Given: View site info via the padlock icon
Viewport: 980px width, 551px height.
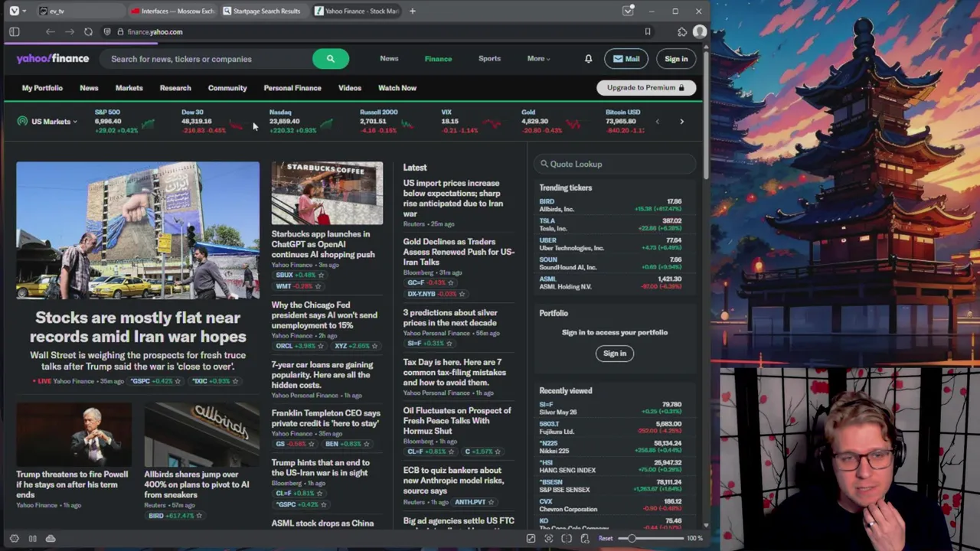Looking at the screenshot, I should click(120, 32).
